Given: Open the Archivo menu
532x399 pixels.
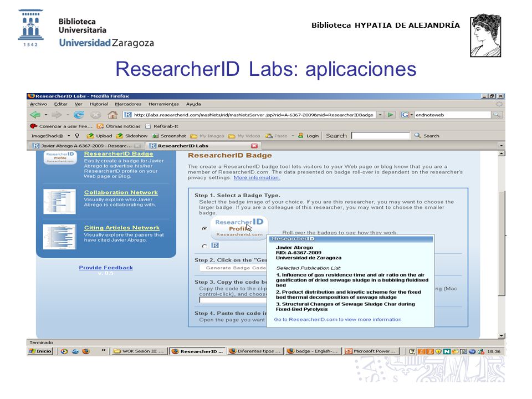Looking at the screenshot, I should click(x=38, y=104).
